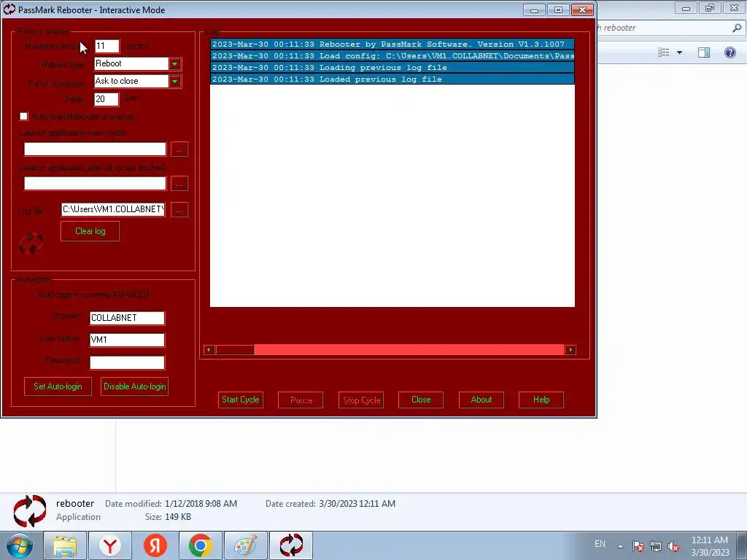Open the About dialog
Viewport: 747px width, 560px height.
tap(481, 400)
